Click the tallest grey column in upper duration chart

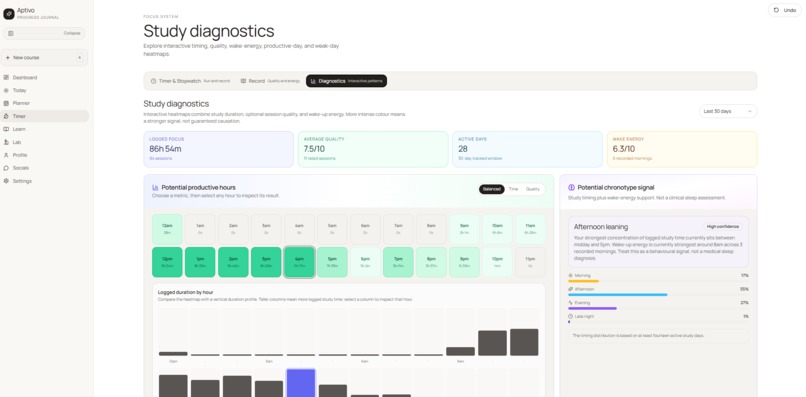[x=524, y=342]
